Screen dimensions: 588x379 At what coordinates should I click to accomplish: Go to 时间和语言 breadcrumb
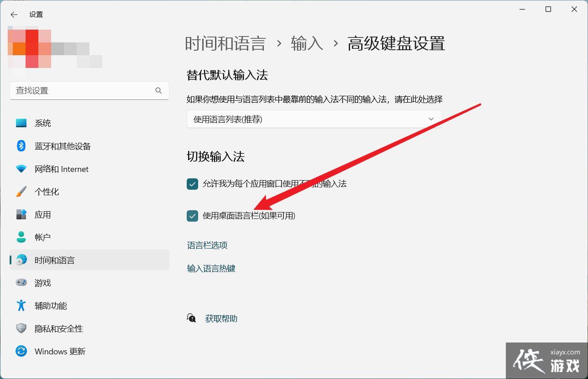point(225,44)
